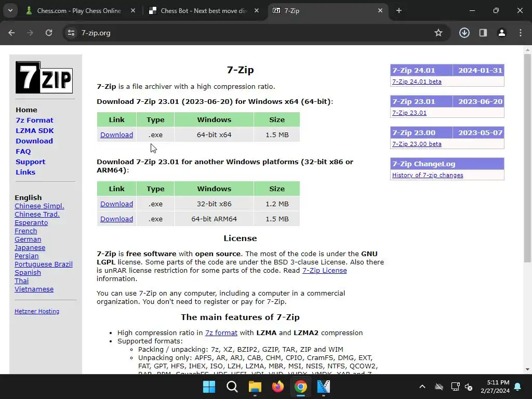Image resolution: width=532 pixels, height=399 pixels.
Task: Close the 7-Zip tab
Action: 380,11
